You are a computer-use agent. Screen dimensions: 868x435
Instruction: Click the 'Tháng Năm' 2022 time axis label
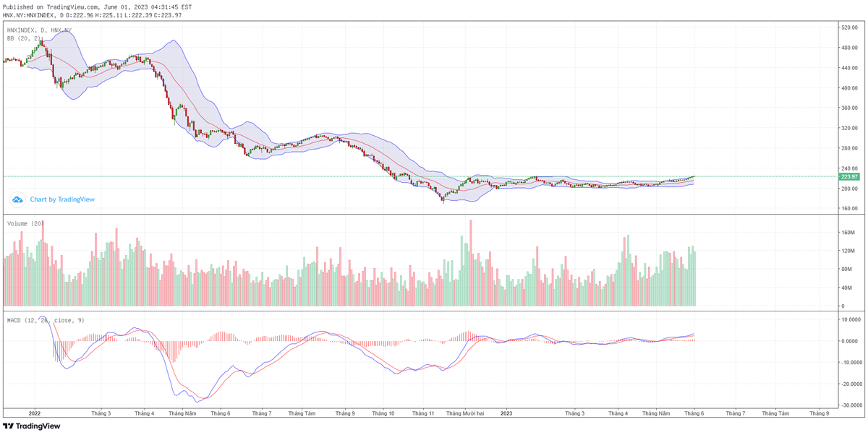(x=182, y=414)
